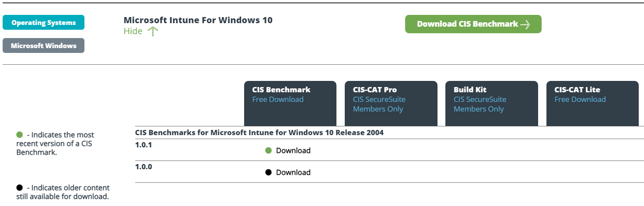644x206 pixels.
Task: Click Free Download under CIS Benchmark
Action: point(278,99)
